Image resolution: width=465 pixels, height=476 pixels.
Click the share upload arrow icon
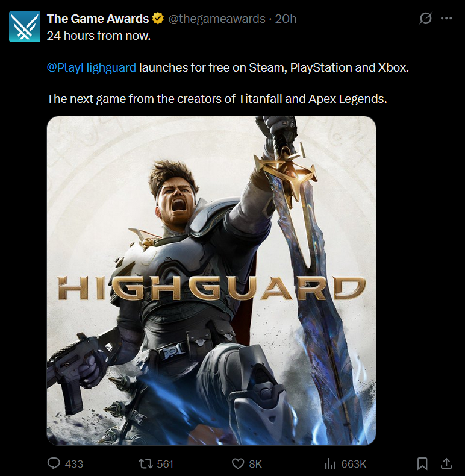click(446, 463)
